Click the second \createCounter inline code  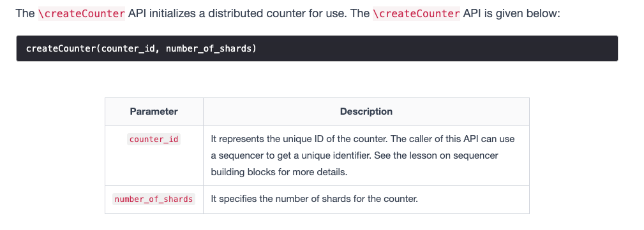tap(416, 13)
